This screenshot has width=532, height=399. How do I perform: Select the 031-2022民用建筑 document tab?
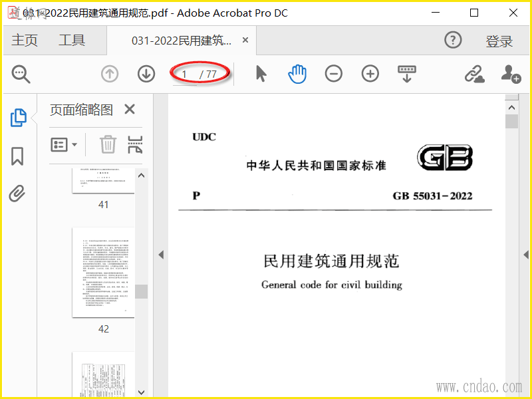(181, 41)
